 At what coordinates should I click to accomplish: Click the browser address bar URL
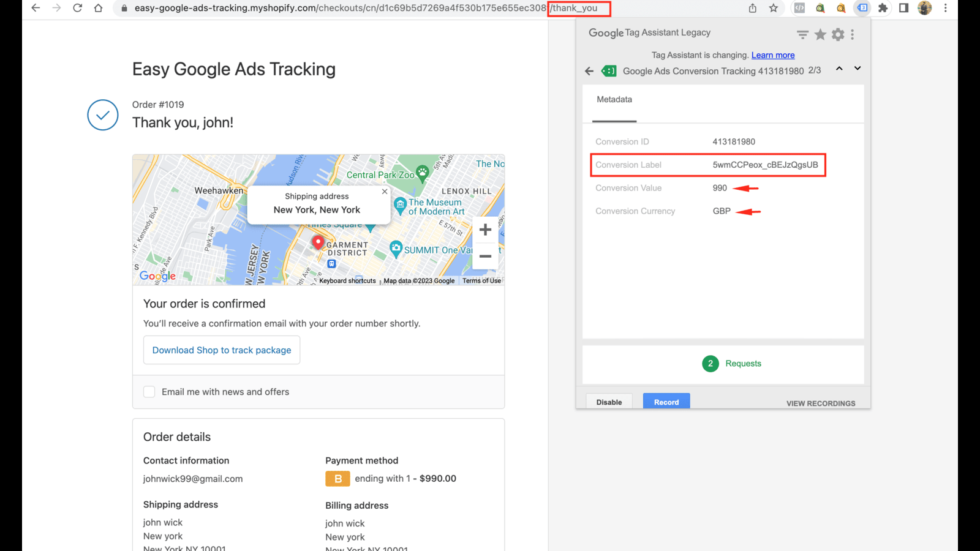[x=366, y=8]
